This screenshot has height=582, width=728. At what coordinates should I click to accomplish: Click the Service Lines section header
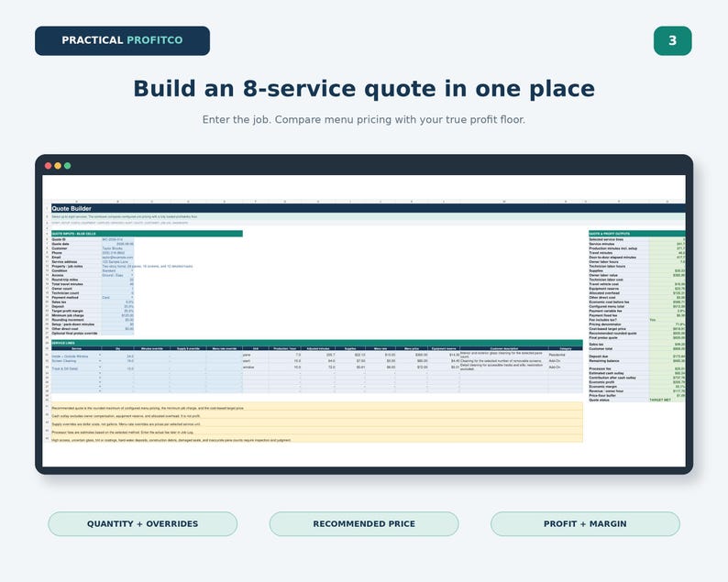pyautogui.click(x=316, y=343)
